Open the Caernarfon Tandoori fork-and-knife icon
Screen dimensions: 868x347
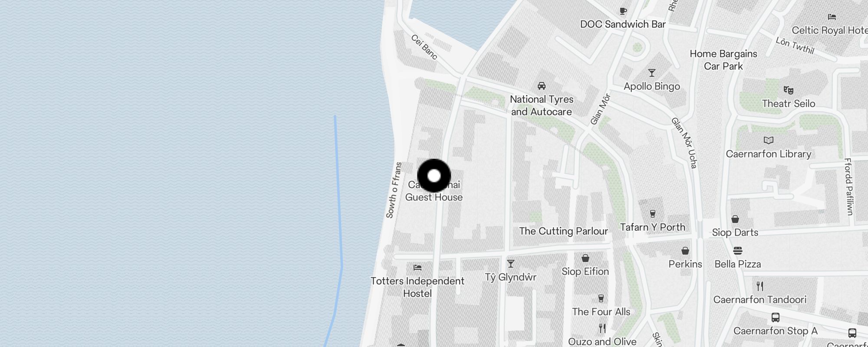[760, 286]
